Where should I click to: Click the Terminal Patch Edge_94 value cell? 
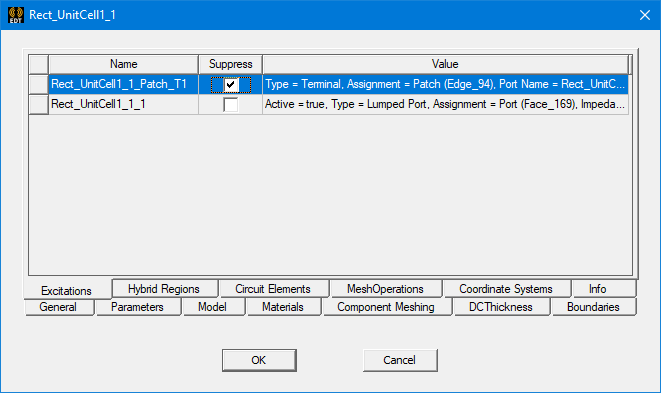click(445, 84)
